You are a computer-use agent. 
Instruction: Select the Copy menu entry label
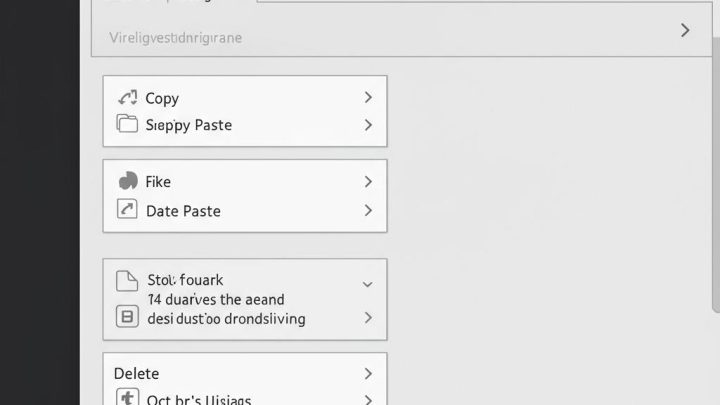(162, 98)
